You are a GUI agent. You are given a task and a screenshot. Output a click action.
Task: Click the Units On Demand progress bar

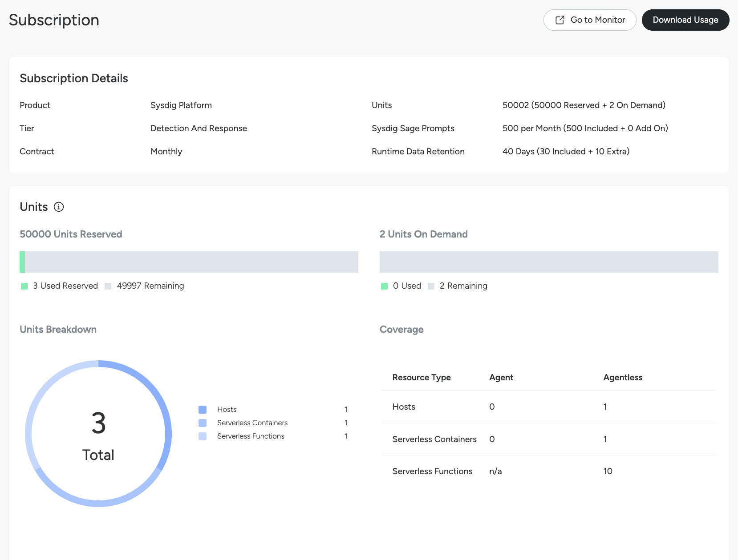click(x=548, y=262)
